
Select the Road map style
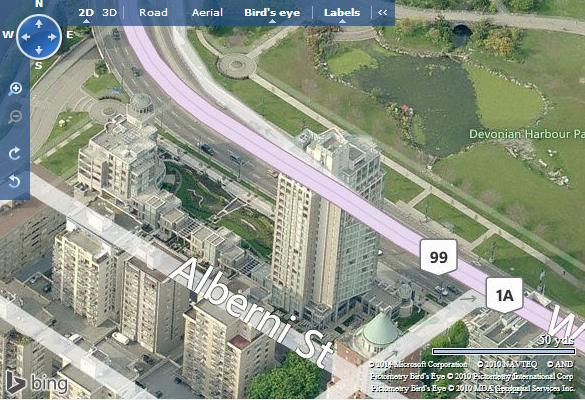coord(153,13)
